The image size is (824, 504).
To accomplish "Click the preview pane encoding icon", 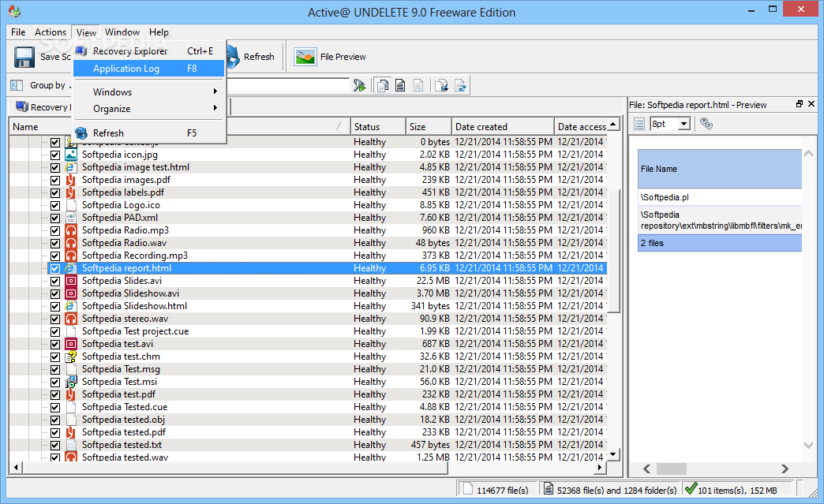I will coord(706,124).
